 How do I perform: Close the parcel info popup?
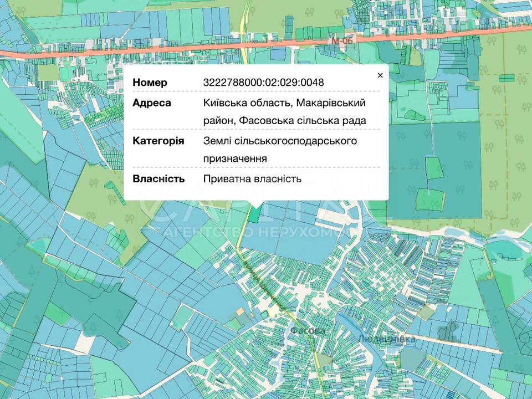[380, 75]
